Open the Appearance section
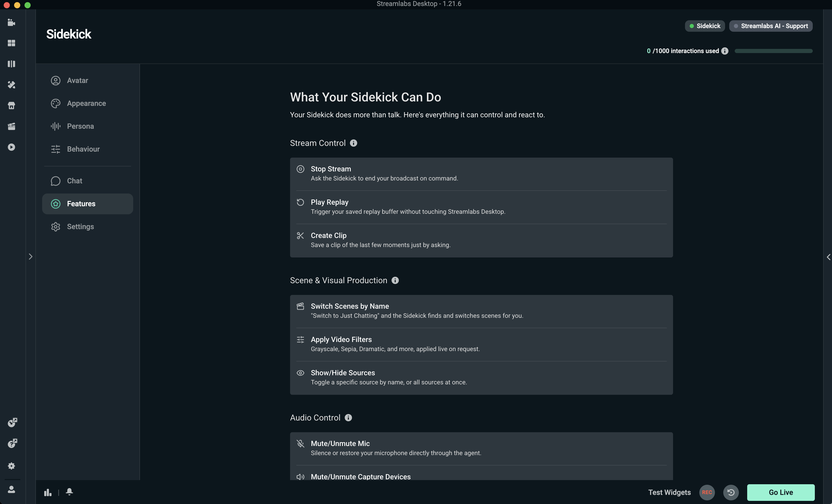 pos(87,103)
